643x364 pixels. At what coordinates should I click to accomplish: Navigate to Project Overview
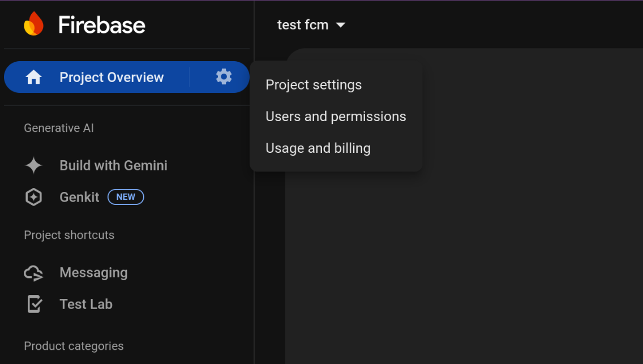coord(112,77)
